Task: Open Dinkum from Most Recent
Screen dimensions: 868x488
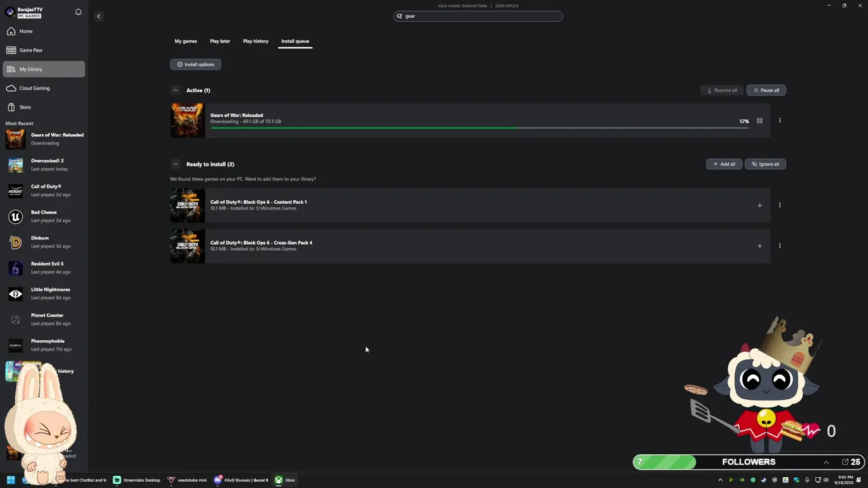Action: pos(45,242)
